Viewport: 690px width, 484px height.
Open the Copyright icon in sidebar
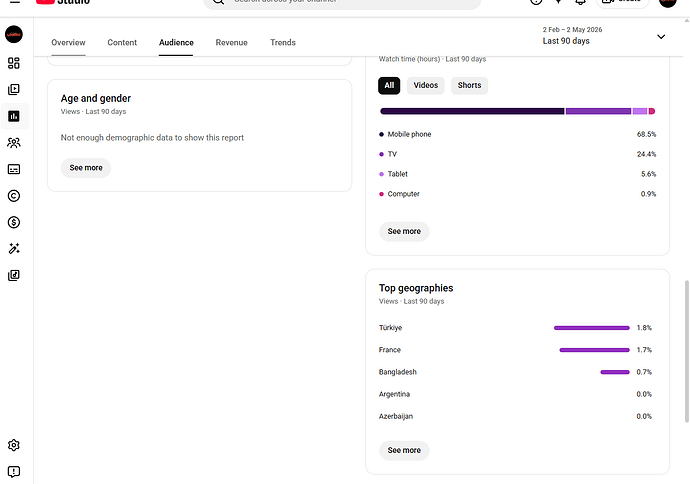pyautogui.click(x=14, y=196)
